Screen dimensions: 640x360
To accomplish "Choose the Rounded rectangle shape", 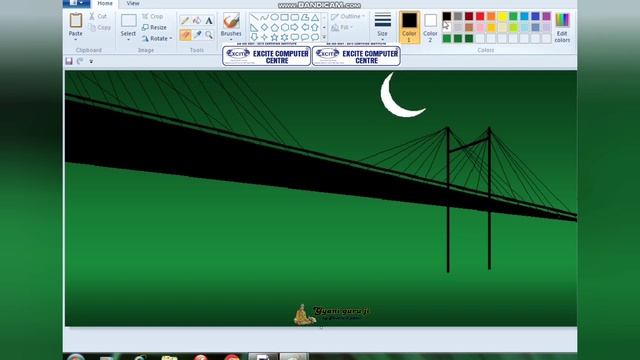I will coord(295,18).
